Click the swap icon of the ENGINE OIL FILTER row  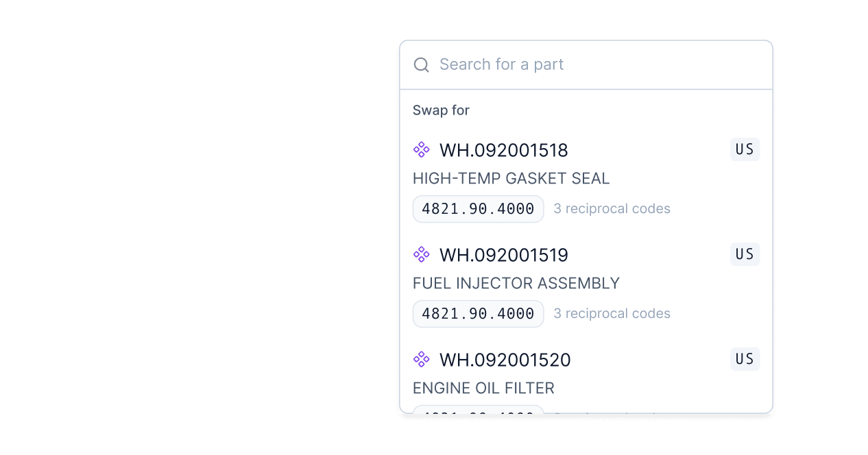(421, 359)
